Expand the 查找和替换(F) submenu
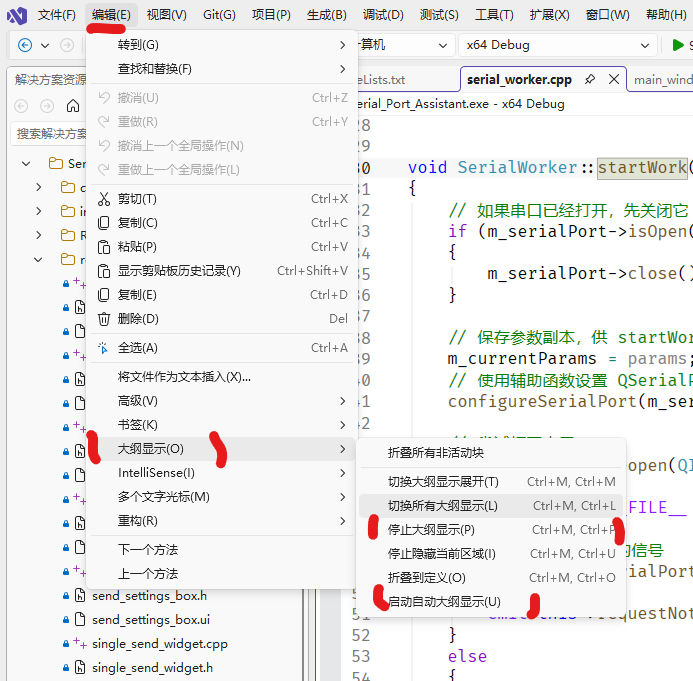The image size is (693, 681). click(222, 69)
